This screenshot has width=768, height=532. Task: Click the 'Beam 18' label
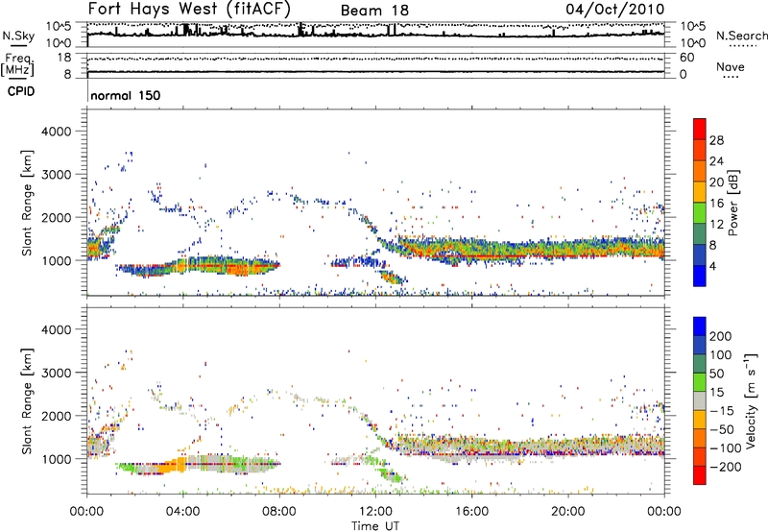374,11
